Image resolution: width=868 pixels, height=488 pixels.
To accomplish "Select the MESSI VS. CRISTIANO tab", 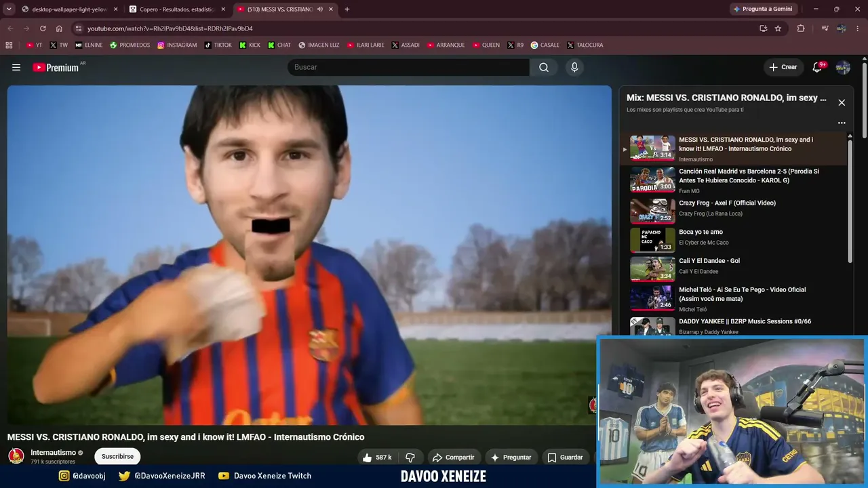I will 285,9.
